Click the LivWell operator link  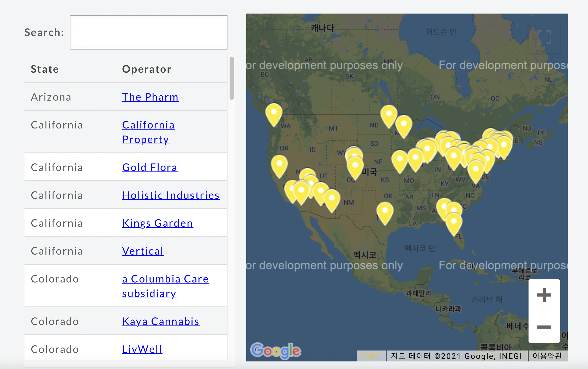coord(142,349)
